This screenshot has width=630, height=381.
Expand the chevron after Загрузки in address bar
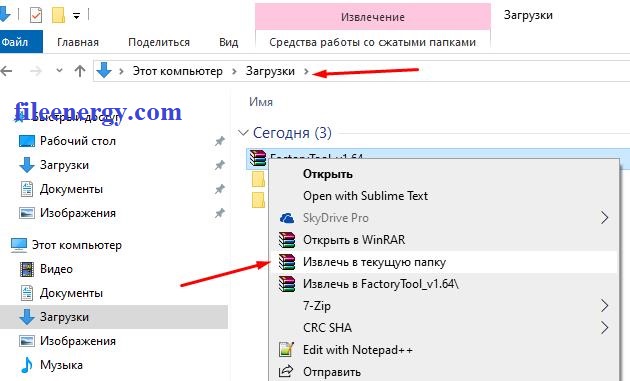(x=306, y=71)
